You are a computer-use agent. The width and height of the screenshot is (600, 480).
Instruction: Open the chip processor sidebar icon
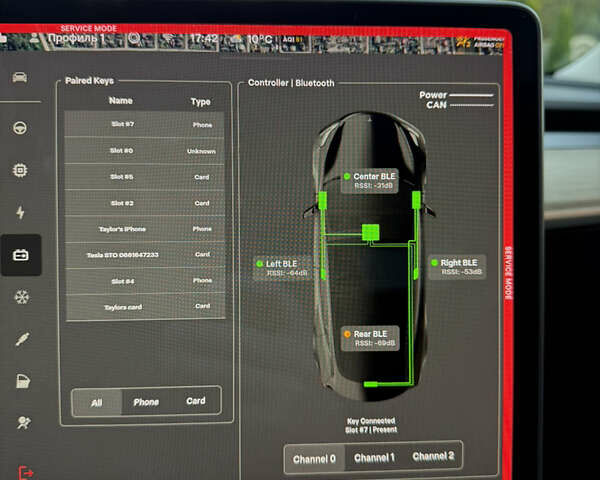point(20,170)
